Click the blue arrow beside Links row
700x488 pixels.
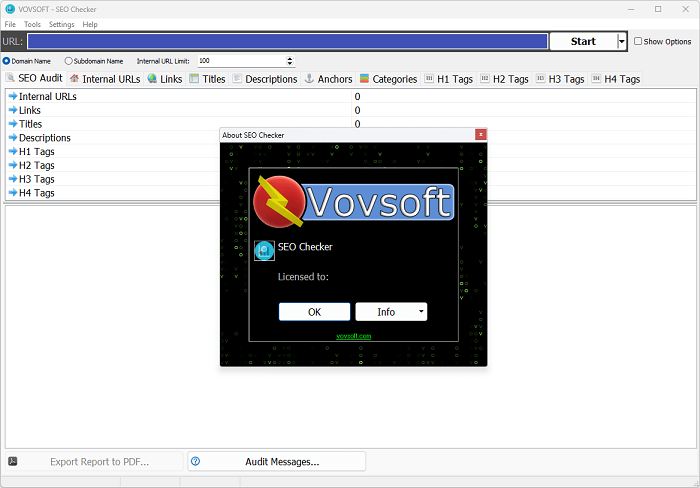click(x=13, y=110)
